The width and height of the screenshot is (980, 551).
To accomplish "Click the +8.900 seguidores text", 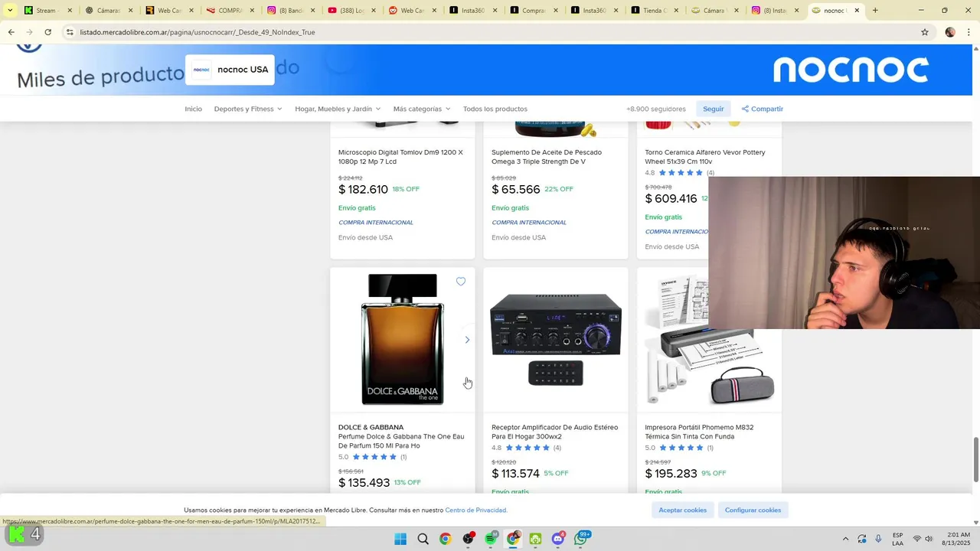I will (656, 109).
